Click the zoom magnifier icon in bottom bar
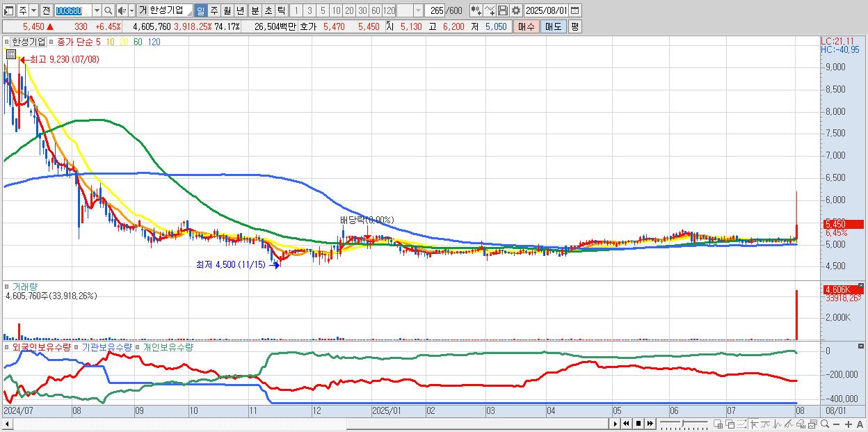 pyautogui.click(x=825, y=424)
